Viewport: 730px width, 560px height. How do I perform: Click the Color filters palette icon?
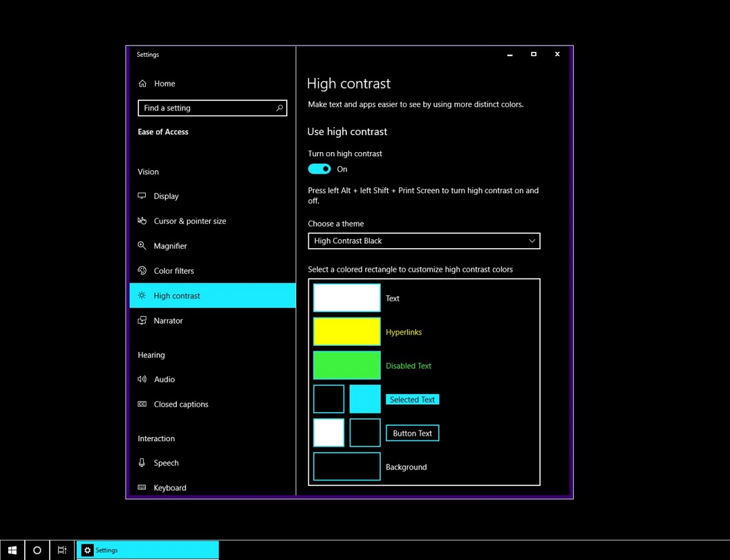142,271
